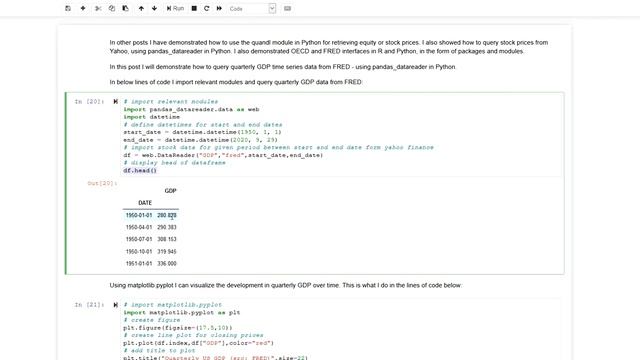
Task: Click the web.DataReader code line
Action: coord(223,155)
